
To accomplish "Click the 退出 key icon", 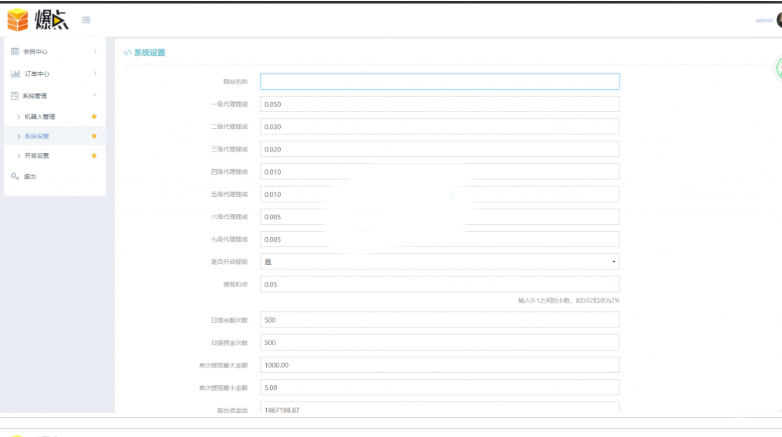I will pyautogui.click(x=15, y=176).
